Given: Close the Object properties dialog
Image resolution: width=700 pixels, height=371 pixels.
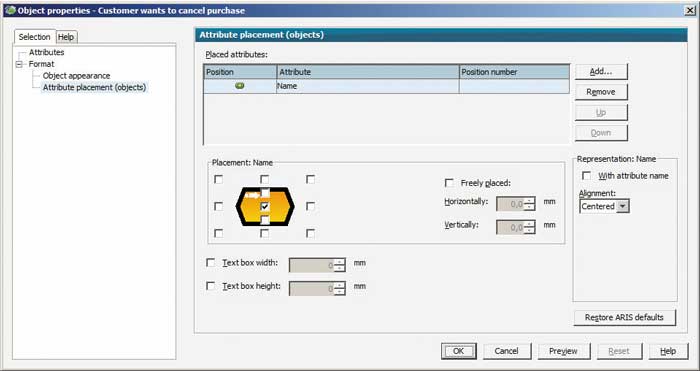Looking at the screenshot, I should pos(690,10).
